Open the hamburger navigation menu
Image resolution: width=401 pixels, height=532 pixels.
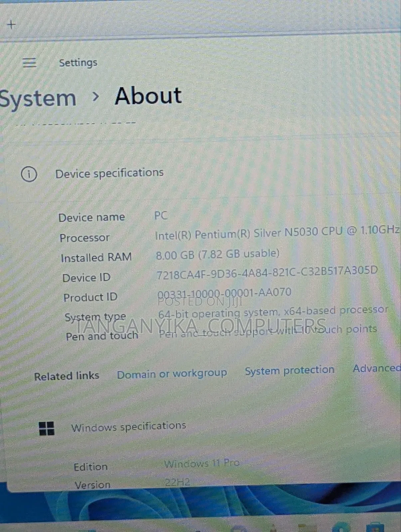pos(29,62)
